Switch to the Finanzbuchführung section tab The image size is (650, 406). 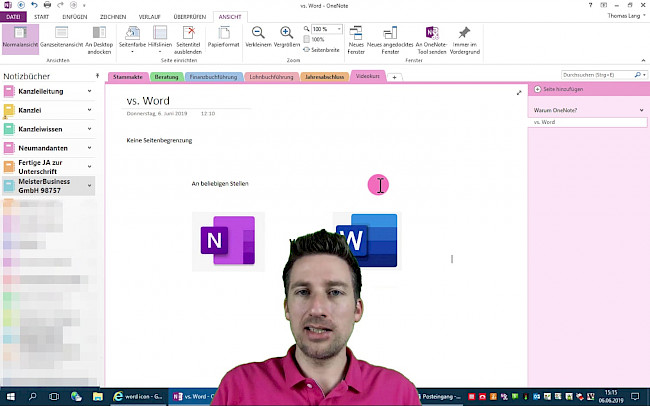[212, 76]
